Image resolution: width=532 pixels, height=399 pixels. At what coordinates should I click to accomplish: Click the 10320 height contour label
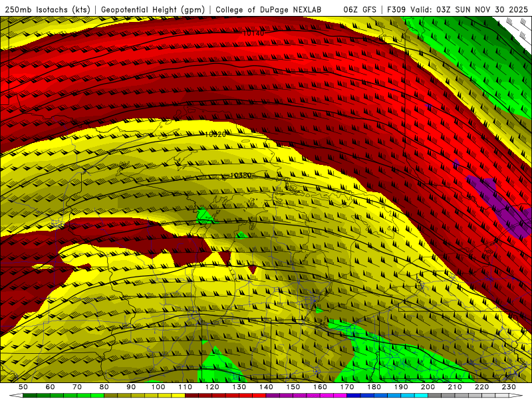pos(215,134)
